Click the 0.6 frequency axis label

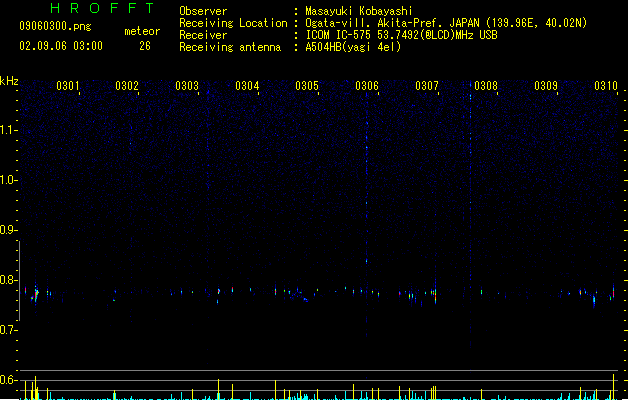point(8,380)
